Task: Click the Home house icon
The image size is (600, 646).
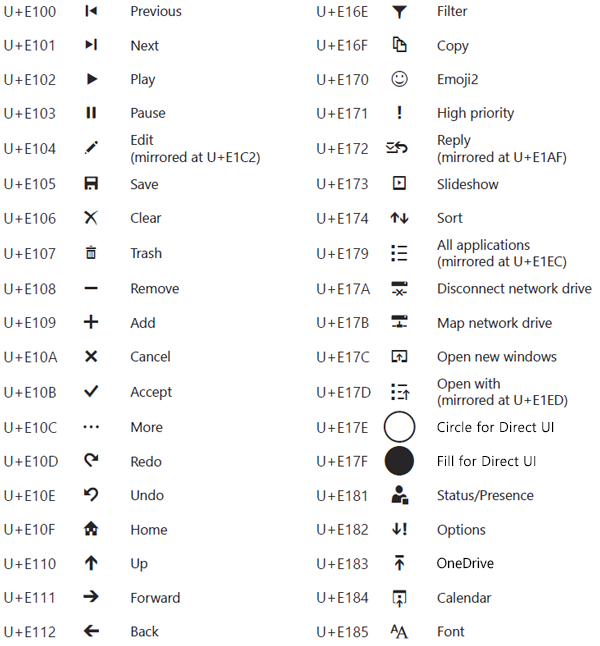Action: tap(91, 529)
